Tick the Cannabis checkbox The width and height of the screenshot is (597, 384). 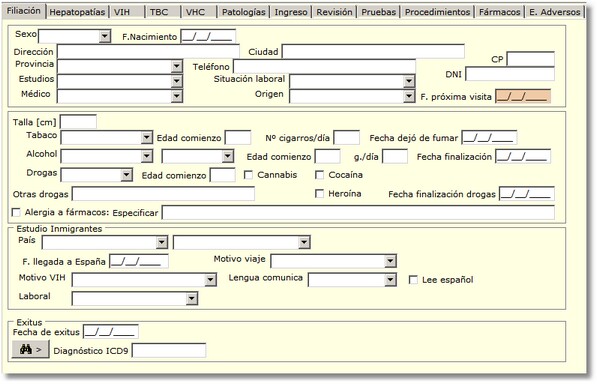point(248,175)
